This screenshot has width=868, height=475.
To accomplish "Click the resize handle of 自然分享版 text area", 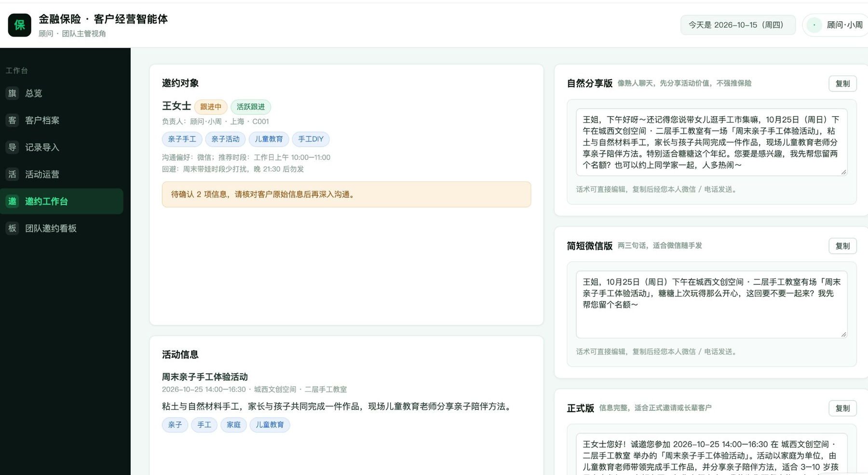I will (844, 172).
